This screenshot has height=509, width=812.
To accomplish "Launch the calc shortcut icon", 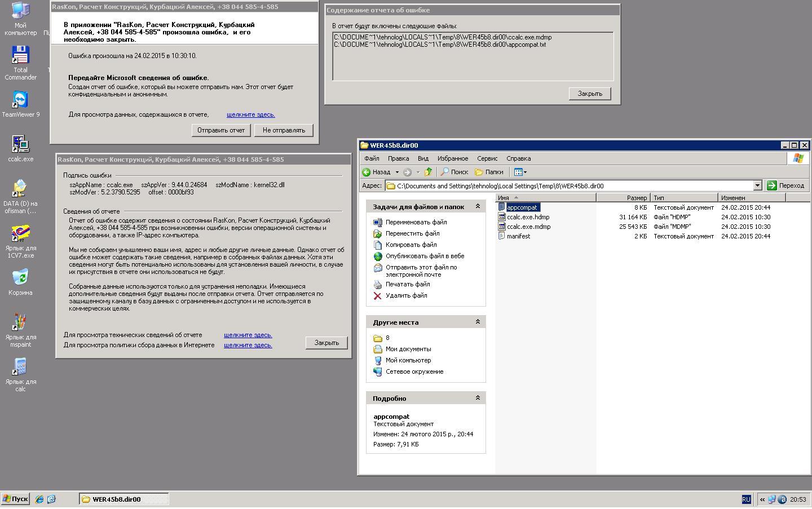I will pos(20,375).
